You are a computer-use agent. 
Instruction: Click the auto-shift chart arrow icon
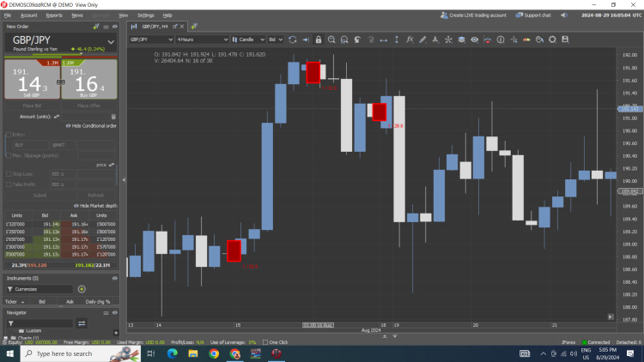tap(306, 39)
